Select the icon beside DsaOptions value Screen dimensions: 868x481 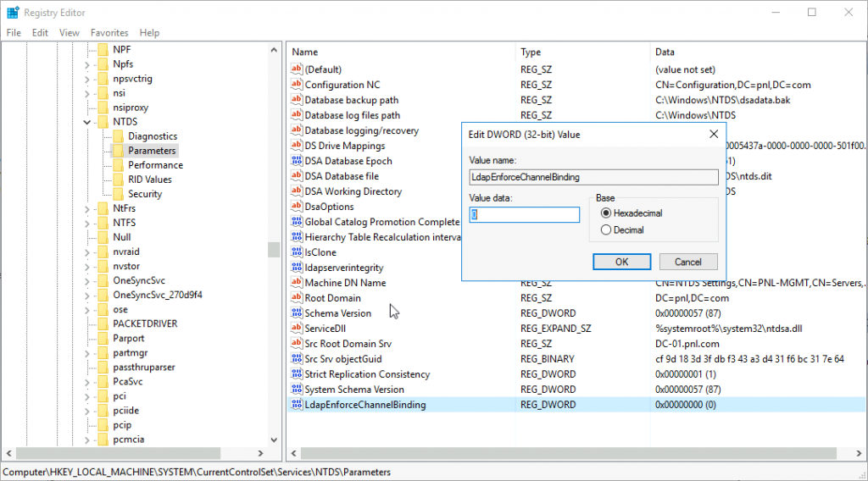[297, 207]
